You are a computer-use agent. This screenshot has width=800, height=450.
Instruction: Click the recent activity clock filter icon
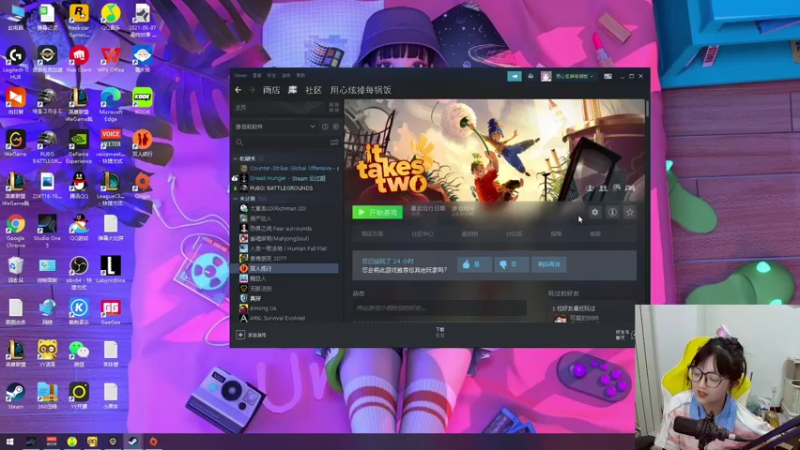click(325, 127)
